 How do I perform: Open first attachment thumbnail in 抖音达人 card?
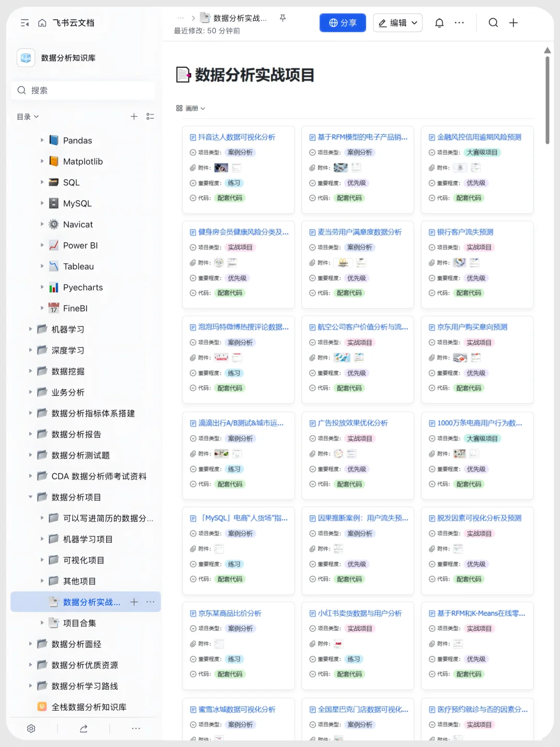(x=221, y=168)
